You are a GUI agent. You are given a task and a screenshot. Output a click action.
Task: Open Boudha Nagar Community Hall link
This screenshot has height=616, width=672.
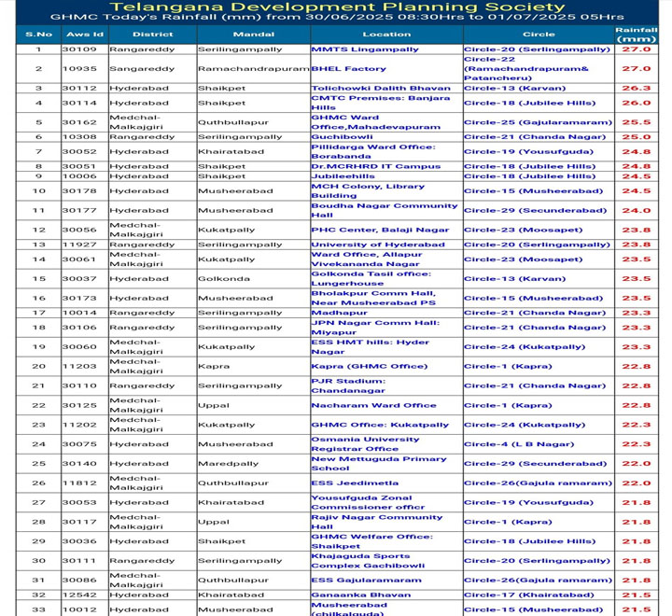(385, 211)
